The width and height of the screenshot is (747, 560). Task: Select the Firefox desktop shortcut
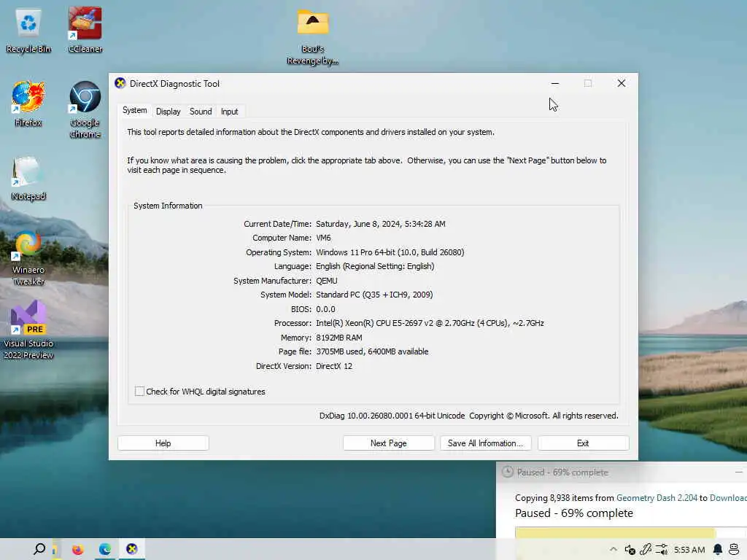[28, 104]
